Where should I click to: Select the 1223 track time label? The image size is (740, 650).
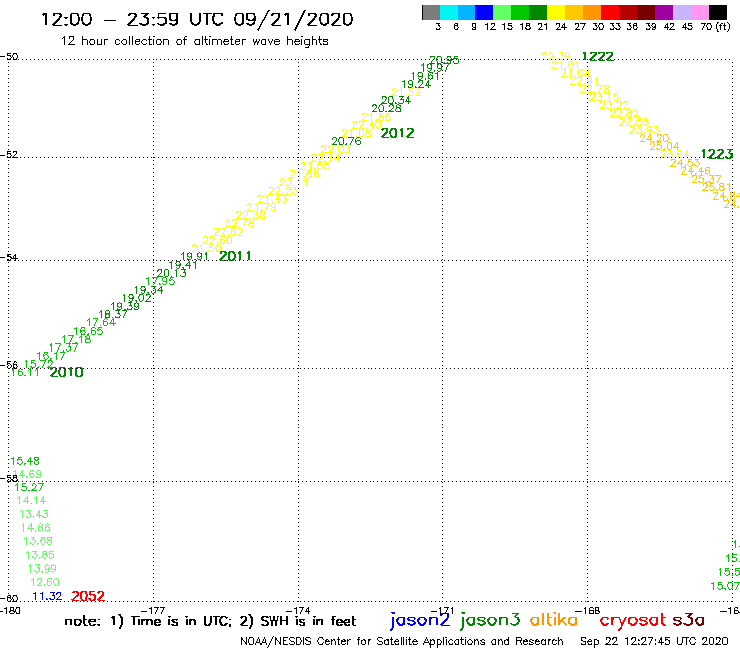click(x=717, y=154)
